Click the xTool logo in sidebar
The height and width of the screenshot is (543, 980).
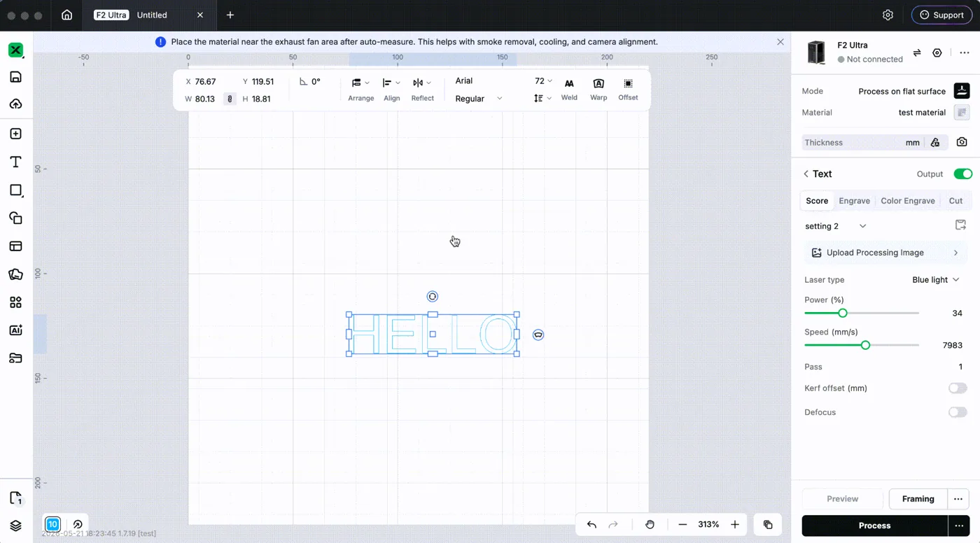point(15,50)
